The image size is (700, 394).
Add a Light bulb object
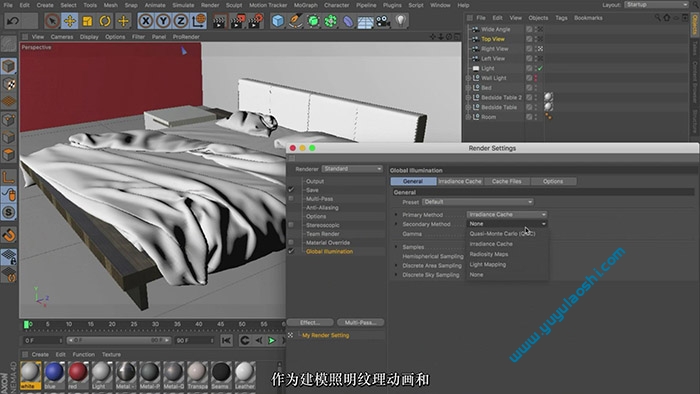coord(400,21)
